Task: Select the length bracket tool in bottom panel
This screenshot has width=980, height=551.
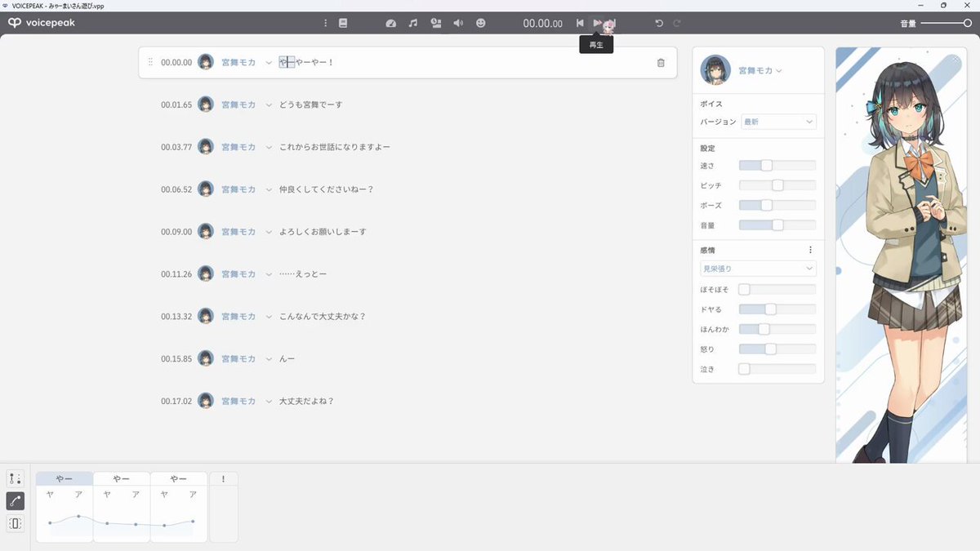Action: (16, 523)
